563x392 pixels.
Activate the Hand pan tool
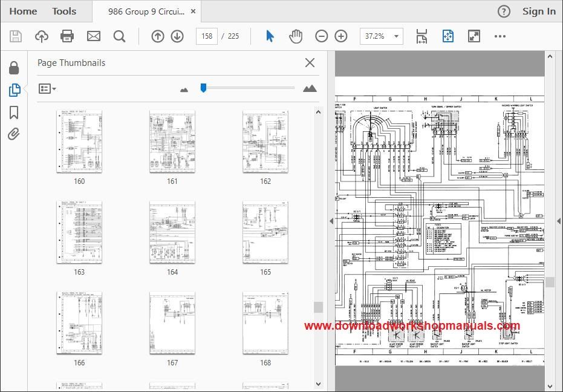[296, 36]
